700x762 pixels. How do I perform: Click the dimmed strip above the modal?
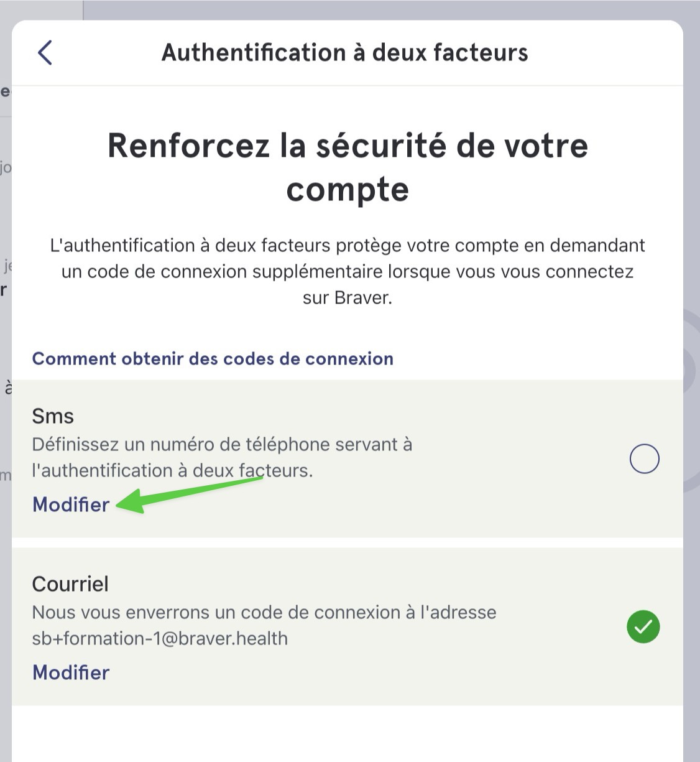point(385,9)
